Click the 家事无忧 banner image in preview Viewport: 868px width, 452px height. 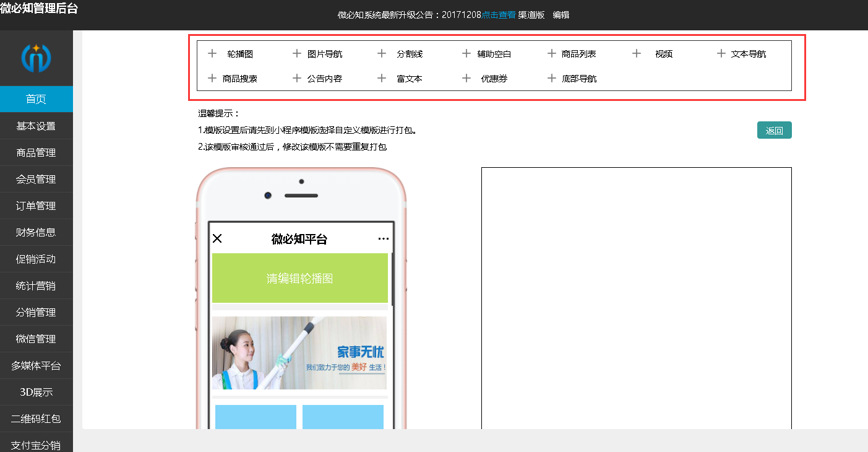point(299,353)
